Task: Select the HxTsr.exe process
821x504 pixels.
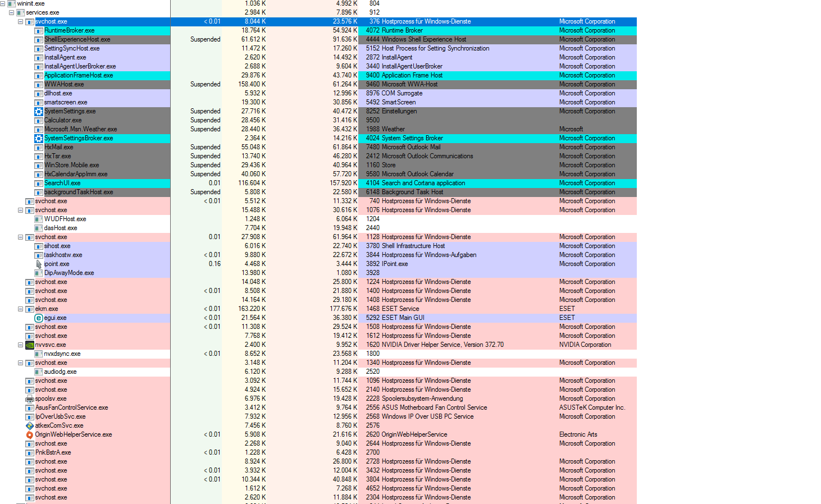Action: coord(58,156)
